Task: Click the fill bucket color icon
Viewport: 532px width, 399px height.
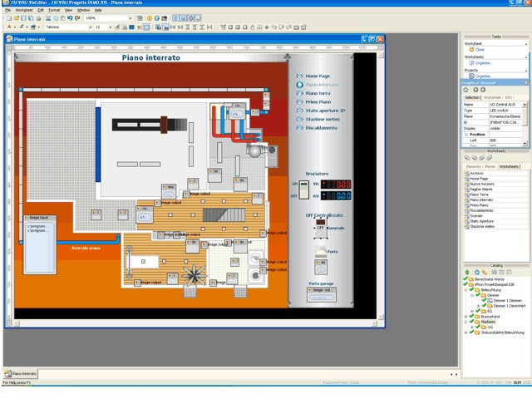Action: [33, 27]
